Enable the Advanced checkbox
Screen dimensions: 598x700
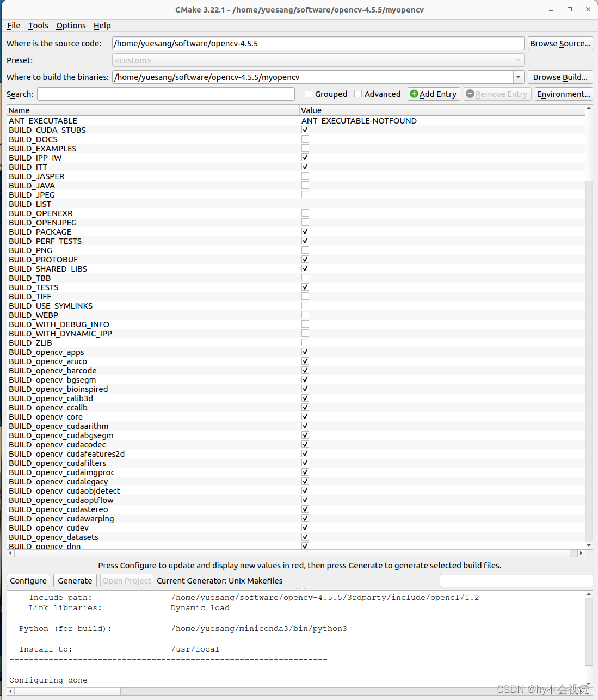click(x=358, y=94)
